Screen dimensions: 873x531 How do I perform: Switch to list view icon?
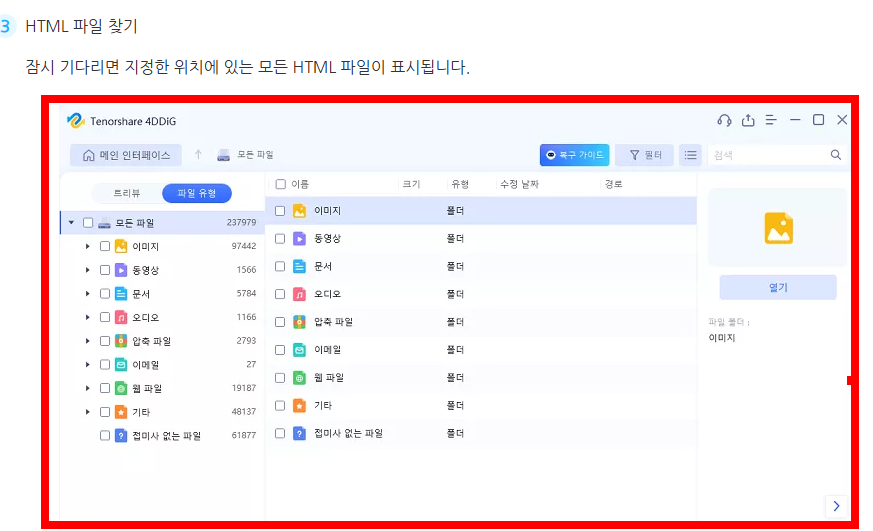[690, 155]
